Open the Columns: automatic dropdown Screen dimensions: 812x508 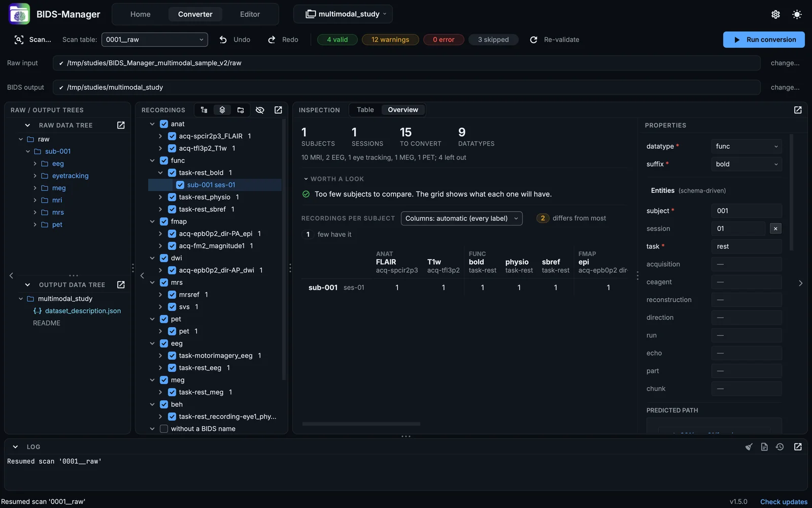462,218
